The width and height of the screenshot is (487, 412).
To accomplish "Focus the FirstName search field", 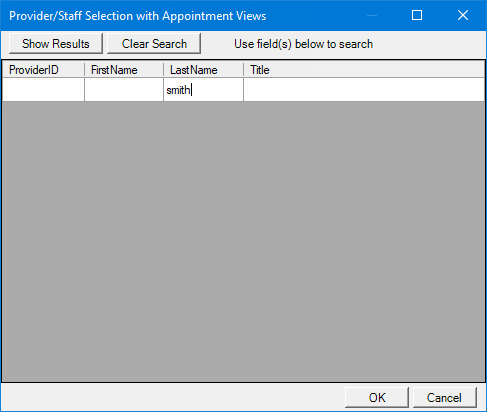I will pos(124,90).
